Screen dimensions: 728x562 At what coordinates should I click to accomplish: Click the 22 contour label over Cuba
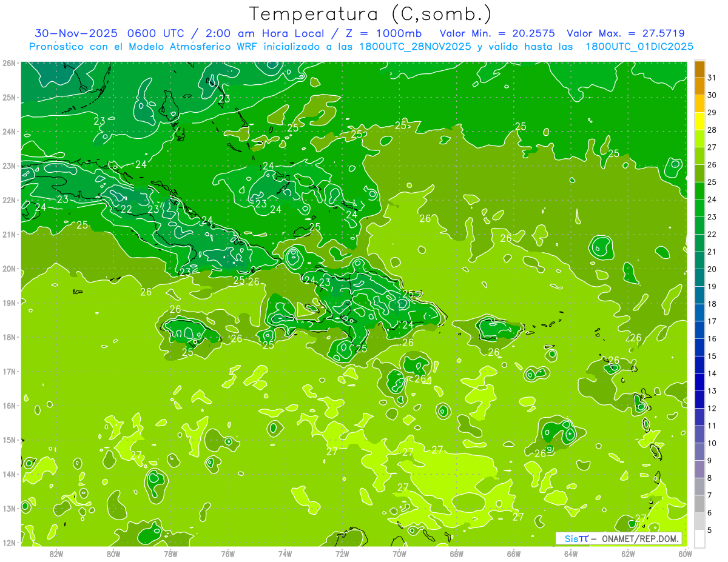coord(126,209)
